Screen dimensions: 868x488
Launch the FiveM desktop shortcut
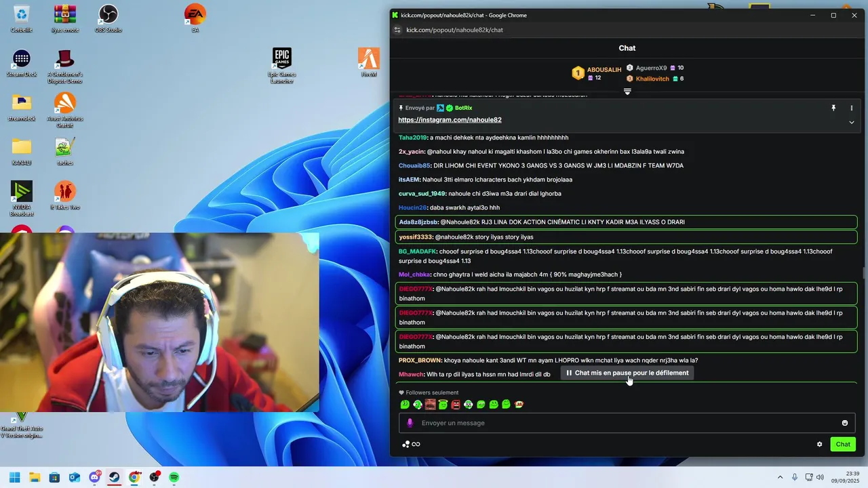(369, 62)
